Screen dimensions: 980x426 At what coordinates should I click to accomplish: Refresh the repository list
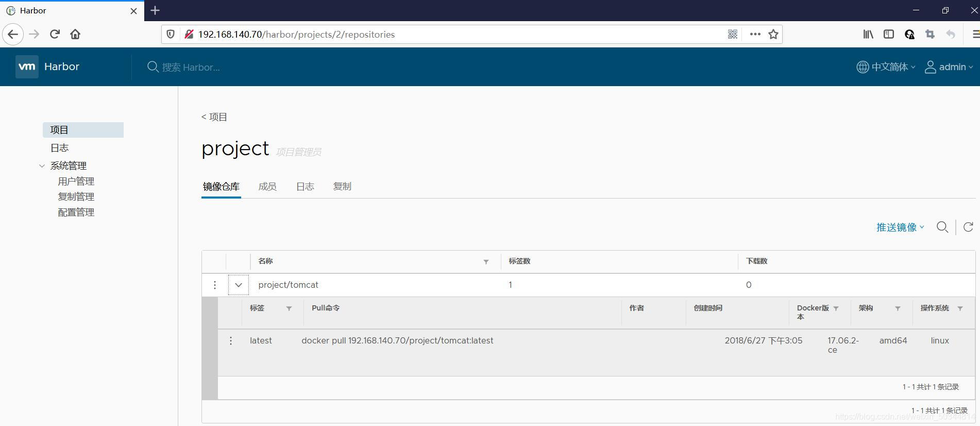coord(968,227)
